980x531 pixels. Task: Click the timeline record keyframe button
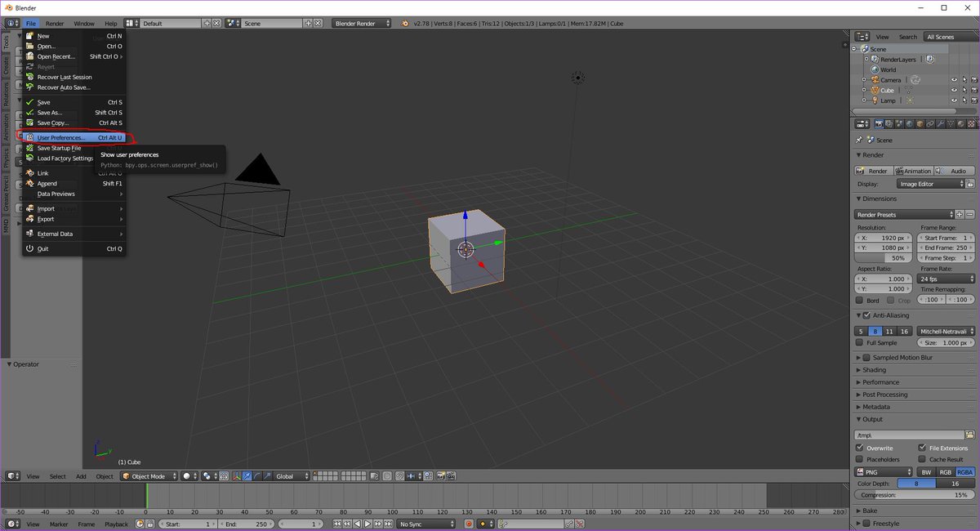[469, 524]
